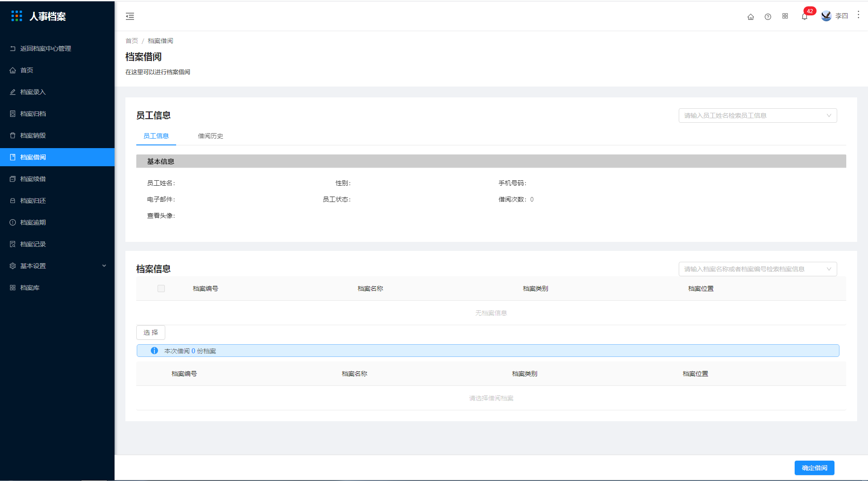Switch to the 借阅历史 tab
The width and height of the screenshot is (868, 481).
click(x=211, y=136)
